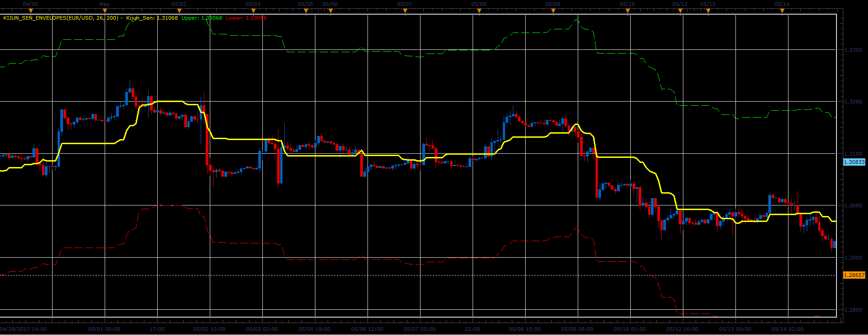
Task: Click the 1.3000 price axis label
Action: (853, 206)
